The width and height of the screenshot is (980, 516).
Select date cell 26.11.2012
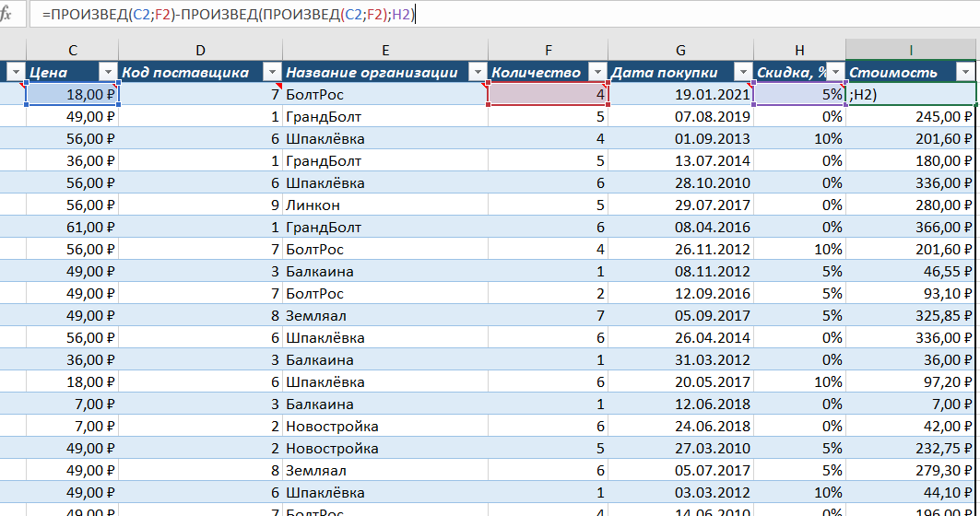point(680,250)
